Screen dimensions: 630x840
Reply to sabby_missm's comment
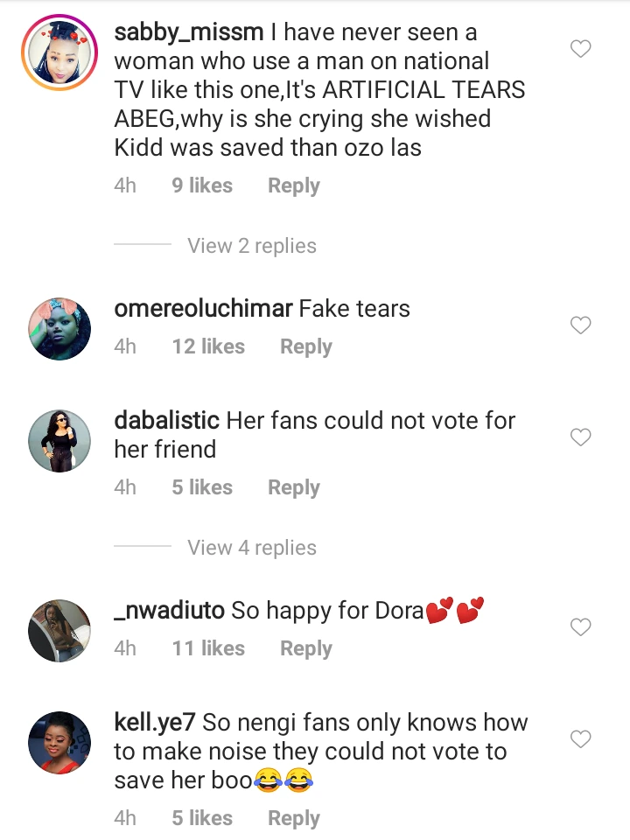(294, 185)
